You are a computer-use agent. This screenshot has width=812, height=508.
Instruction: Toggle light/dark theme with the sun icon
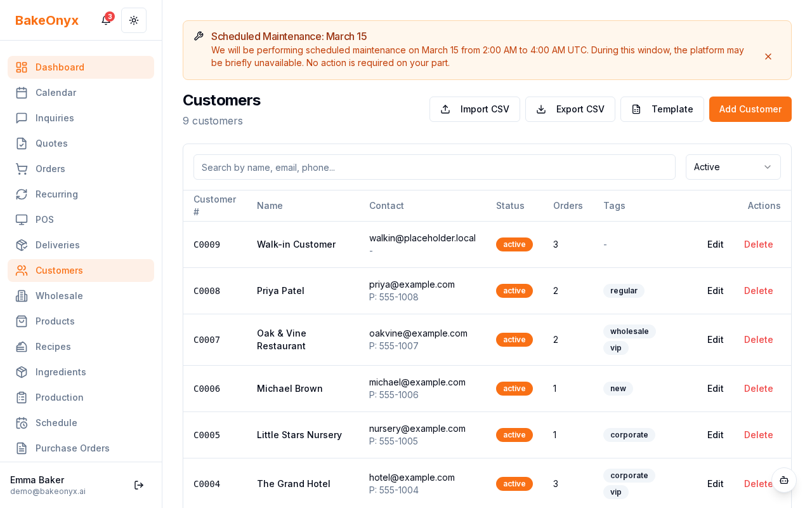pyautogui.click(x=134, y=20)
